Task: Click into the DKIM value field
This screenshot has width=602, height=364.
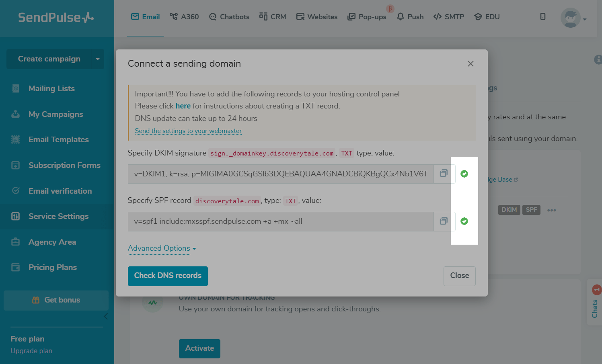Action: 281,174
